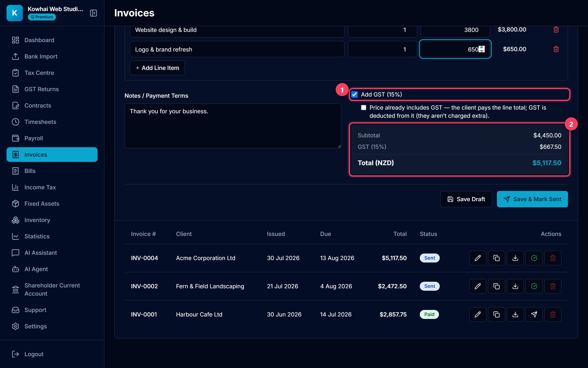Duplicate invoice INV-0002
The image size is (588, 368).
[496, 286]
